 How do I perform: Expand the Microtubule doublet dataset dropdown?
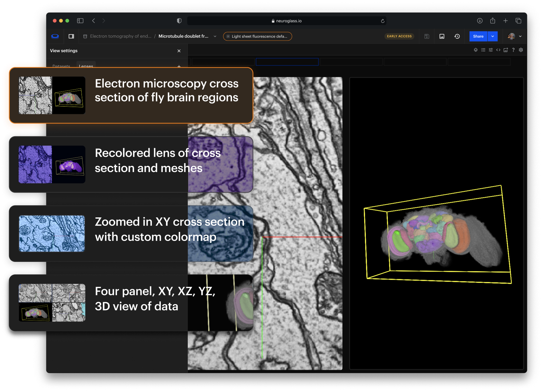[215, 36]
